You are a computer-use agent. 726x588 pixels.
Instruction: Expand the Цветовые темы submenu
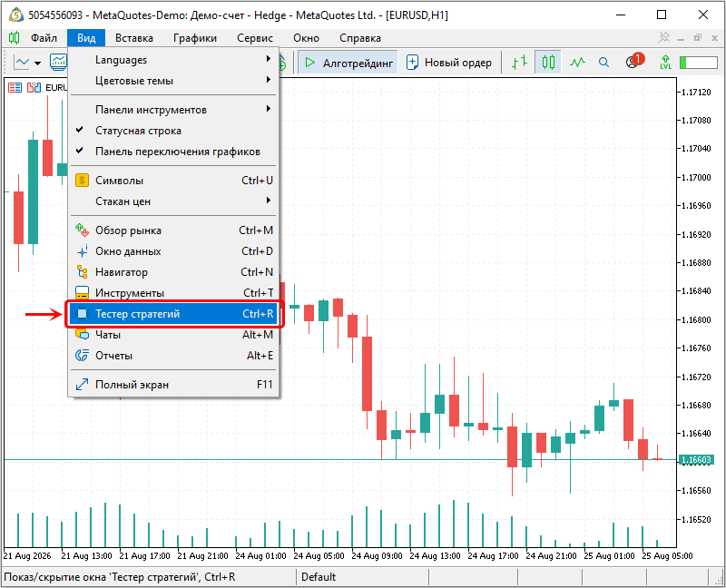coord(174,80)
